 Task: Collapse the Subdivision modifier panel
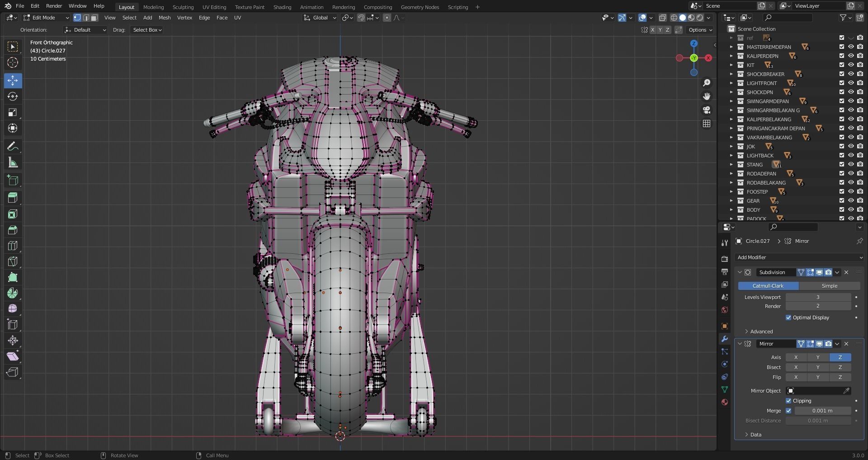point(740,272)
